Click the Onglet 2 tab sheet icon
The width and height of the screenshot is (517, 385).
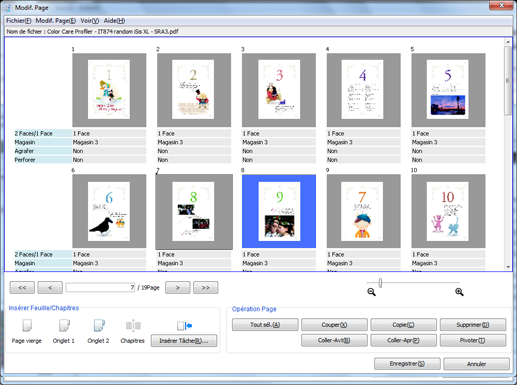tap(99, 325)
